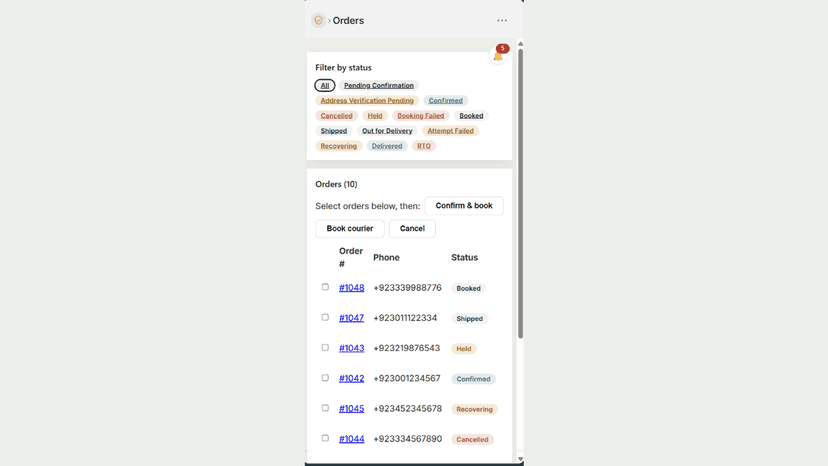
Task: Open order #1043 link
Action: coord(352,348)
